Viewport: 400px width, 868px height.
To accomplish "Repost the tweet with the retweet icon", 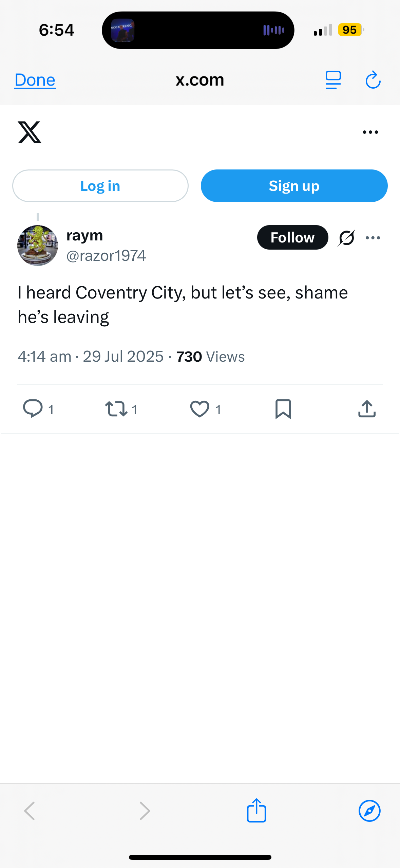I will point(116,409).
